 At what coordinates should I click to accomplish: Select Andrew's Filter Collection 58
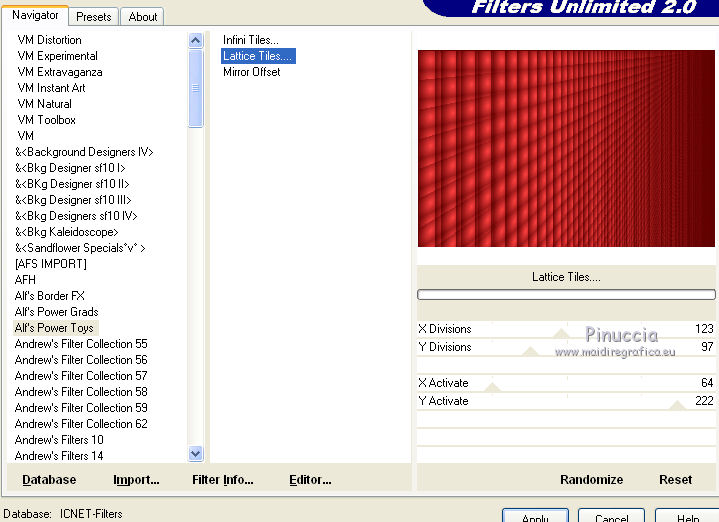pyautogui.click(x=81, y=392)
